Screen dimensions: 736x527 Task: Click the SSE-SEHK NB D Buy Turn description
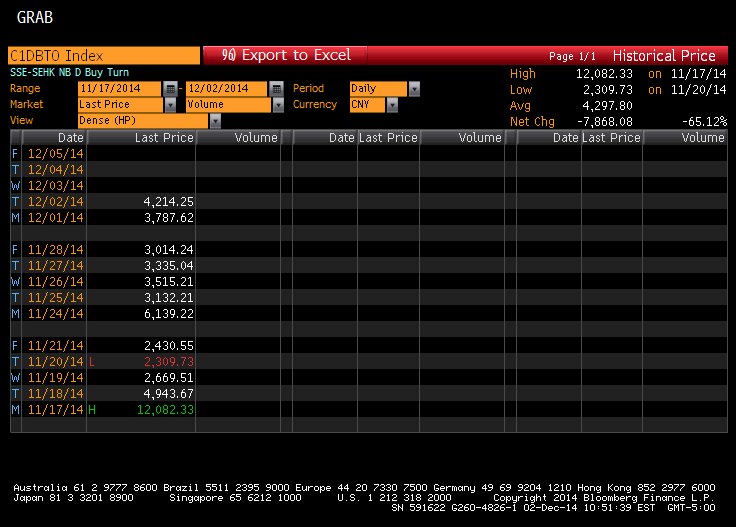(69, 72)
